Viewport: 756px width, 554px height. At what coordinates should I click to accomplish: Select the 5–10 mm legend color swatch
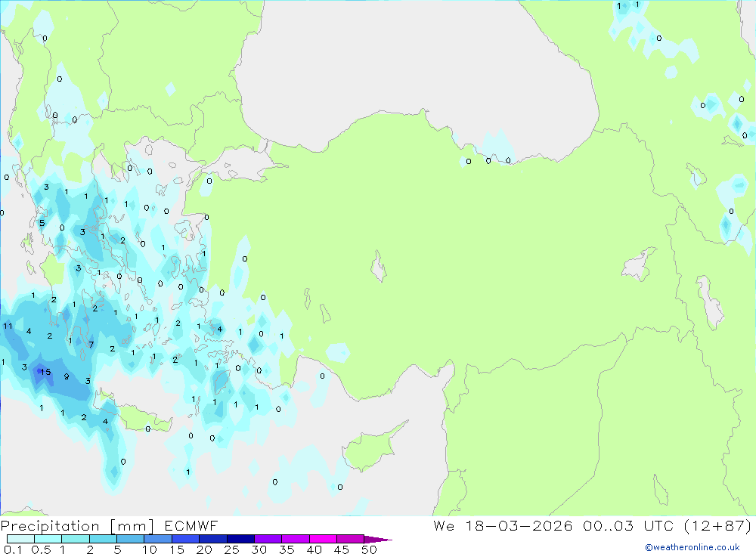(x=131, y=539)
